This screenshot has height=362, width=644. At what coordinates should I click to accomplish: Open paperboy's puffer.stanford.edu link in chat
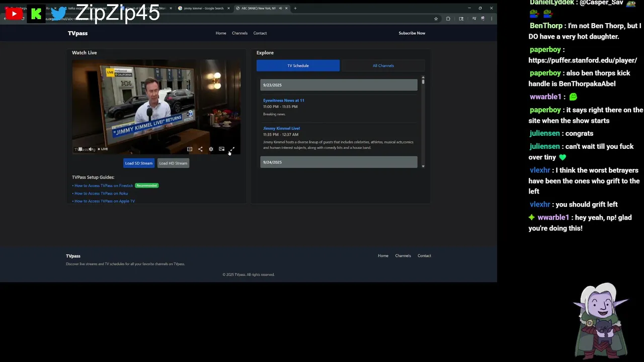tap(583, 60)
